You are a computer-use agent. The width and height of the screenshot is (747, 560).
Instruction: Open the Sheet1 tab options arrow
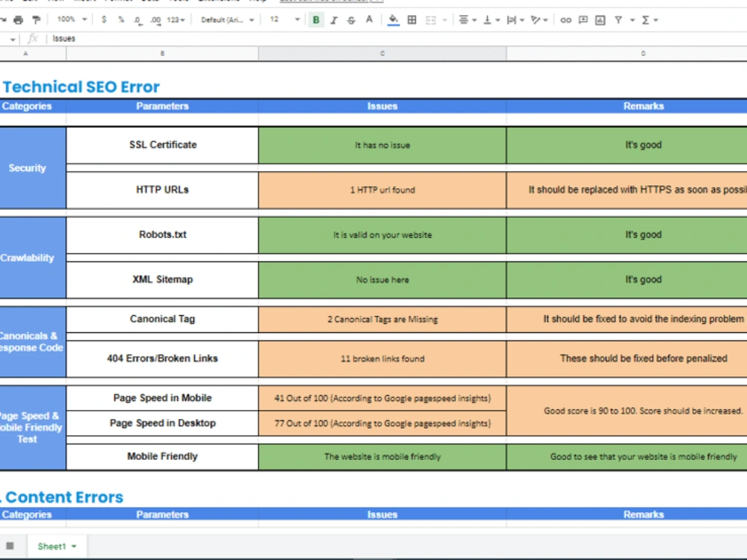[74, 547]
